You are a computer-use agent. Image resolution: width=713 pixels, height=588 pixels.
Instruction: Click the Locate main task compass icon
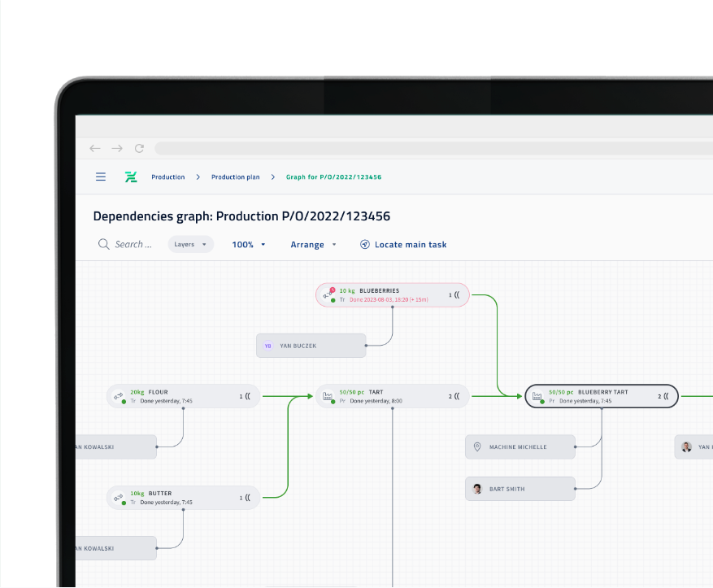365,244
